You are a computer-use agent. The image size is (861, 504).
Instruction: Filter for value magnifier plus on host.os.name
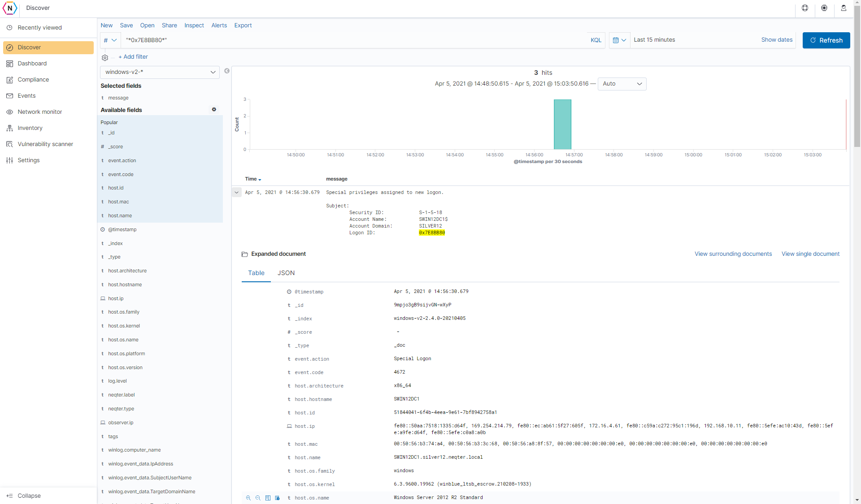(248, 498)
